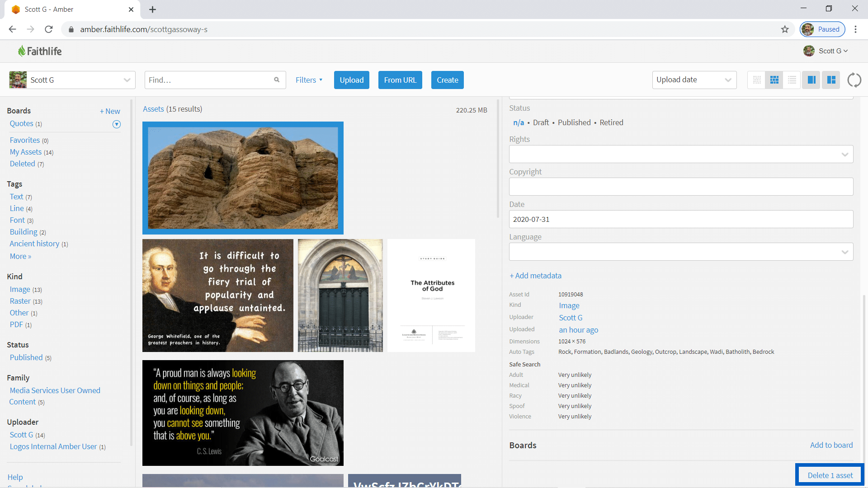The width and height of the screenshot is (868, 488).
Task: Open the Rights dropdown
Action: (x=681, y=154)
